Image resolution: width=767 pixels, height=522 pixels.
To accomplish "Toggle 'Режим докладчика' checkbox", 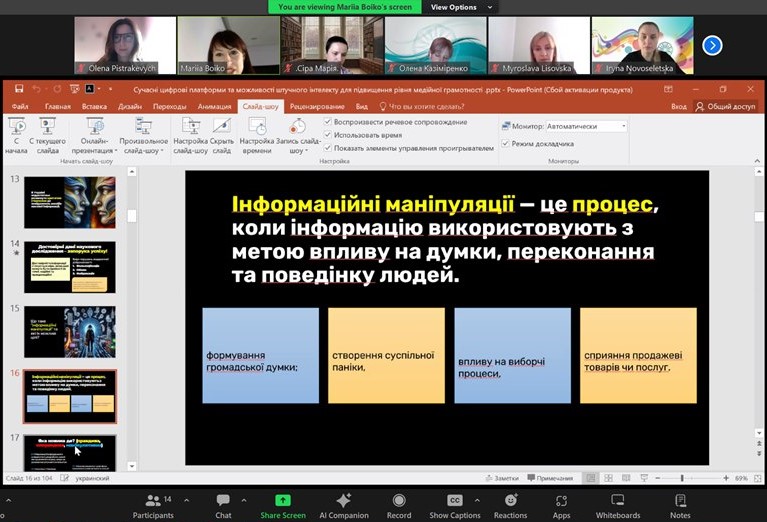I will click(x=505, y=144).
